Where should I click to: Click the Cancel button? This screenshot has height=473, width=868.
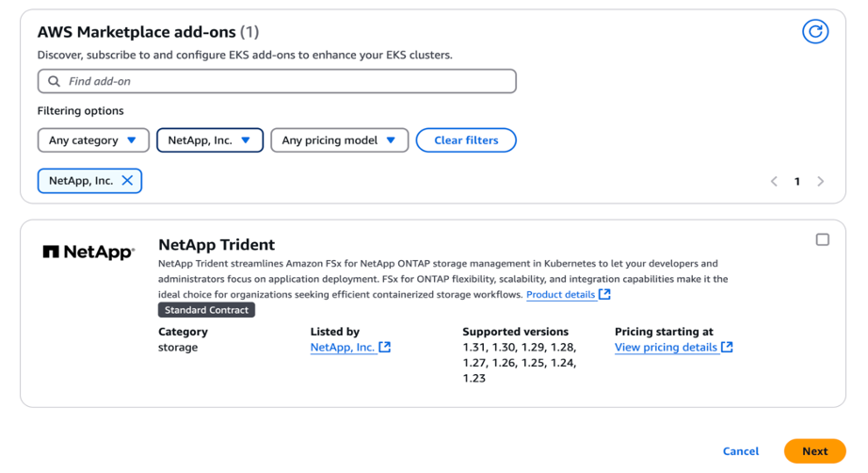(741, 451)
